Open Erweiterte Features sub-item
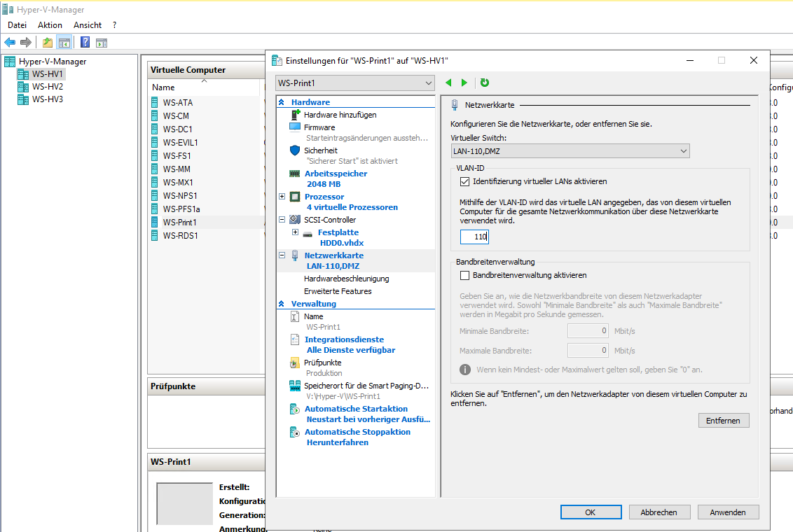Viewport: 793px width, 532px height. pos(338,291)
